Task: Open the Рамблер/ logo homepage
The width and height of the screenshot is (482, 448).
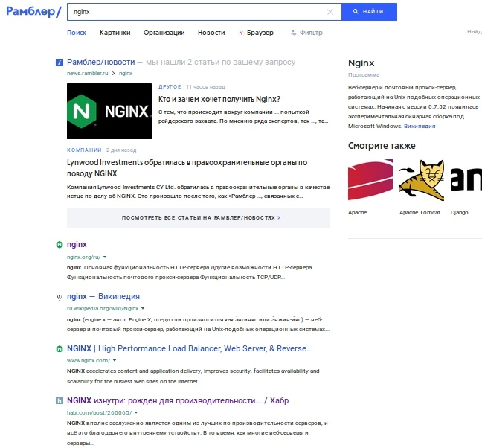Action: (33, 12)
